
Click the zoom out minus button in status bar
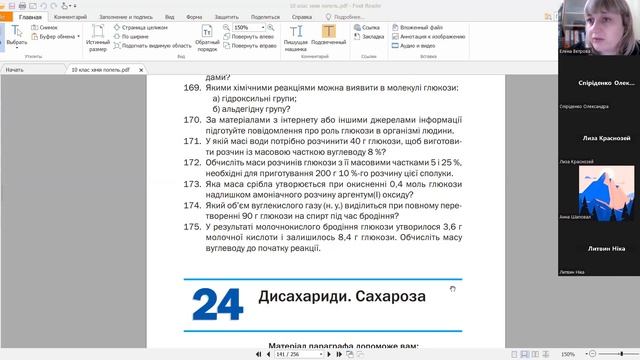click(593, 354)
